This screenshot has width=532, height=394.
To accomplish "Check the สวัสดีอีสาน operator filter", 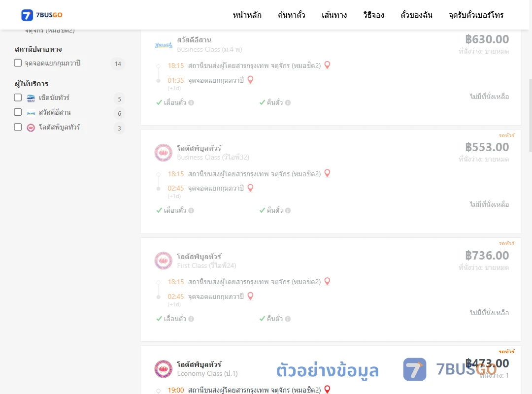I will pyautogui.click(x=18, y=112).
